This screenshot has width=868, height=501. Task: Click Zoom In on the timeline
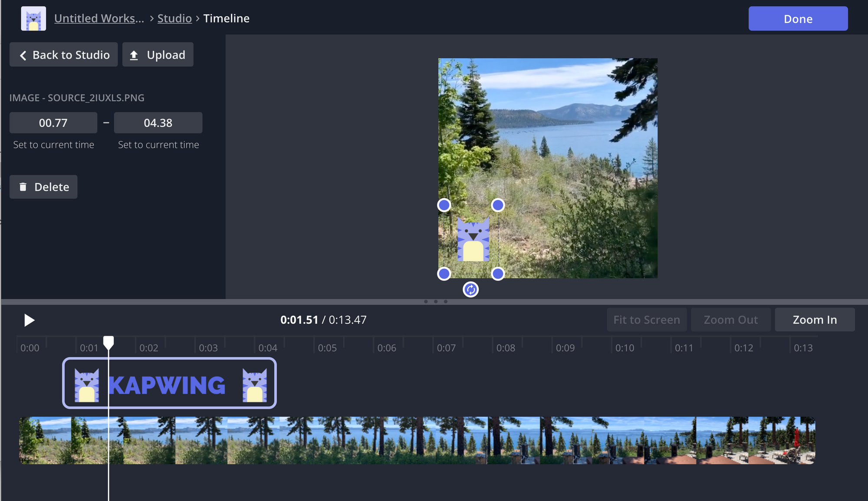tap(815, 320)
